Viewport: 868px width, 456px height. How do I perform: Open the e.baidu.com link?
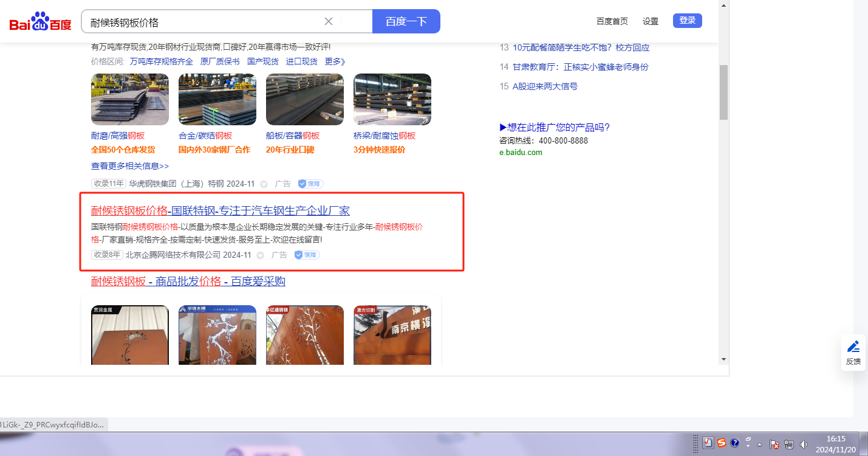tap(521, 153)
